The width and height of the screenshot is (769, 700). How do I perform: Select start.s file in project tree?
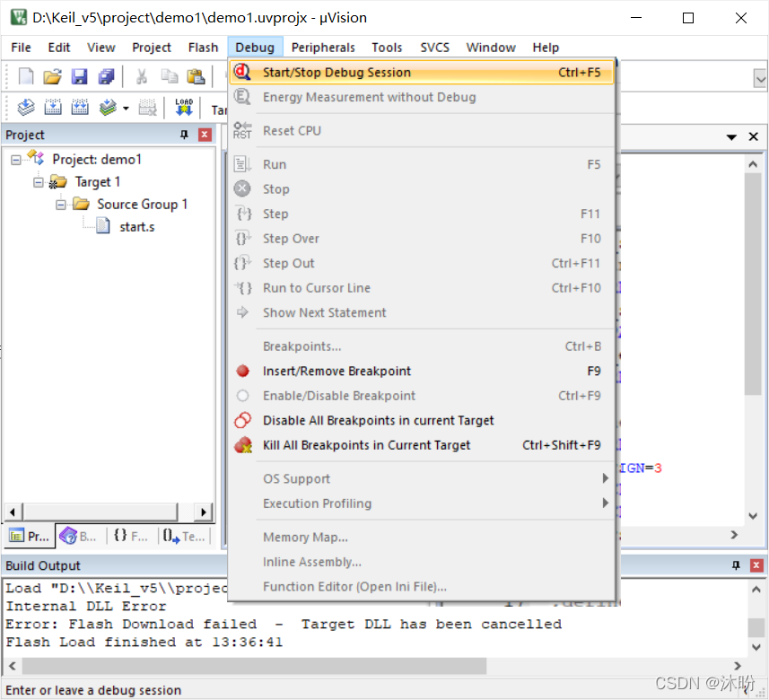click(136, 227)
